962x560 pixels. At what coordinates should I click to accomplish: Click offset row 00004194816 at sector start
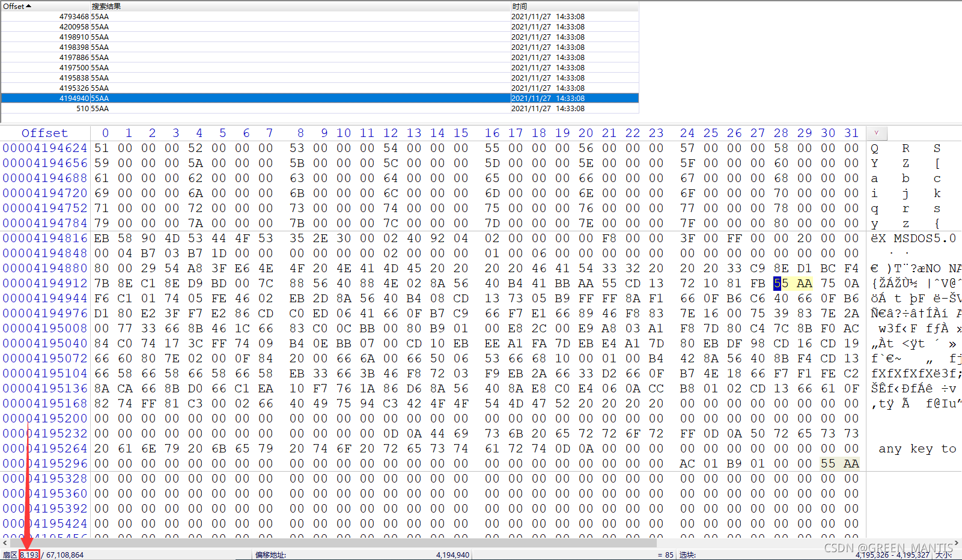tap(45, 238)
